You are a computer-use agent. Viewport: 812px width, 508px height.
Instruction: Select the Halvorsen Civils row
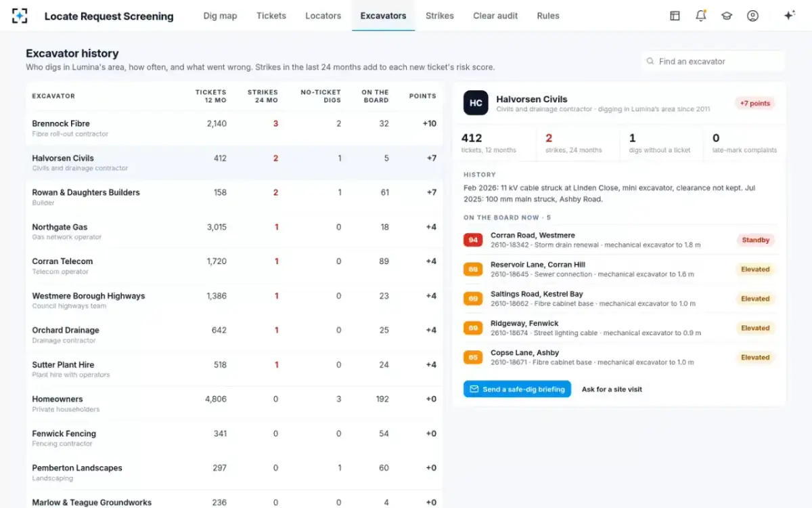234,163
